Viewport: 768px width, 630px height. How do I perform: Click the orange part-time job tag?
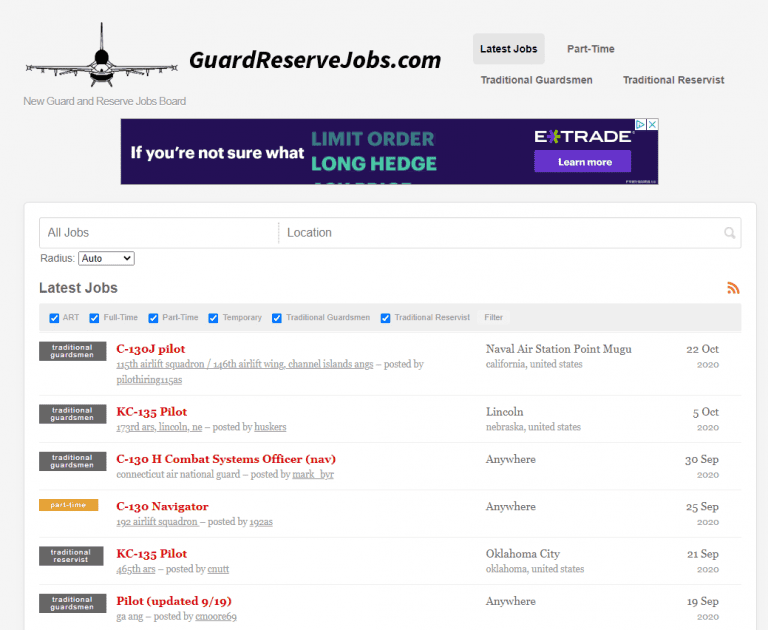[69, 505]
